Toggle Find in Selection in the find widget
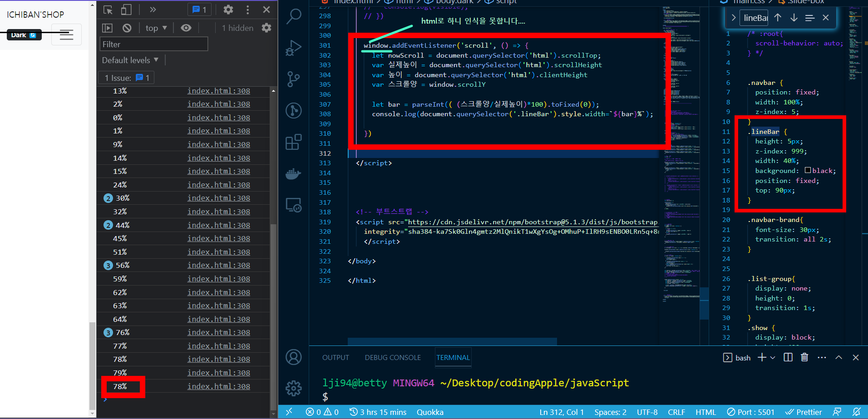This screenshot has height=419, width=868. pos(809,18)
